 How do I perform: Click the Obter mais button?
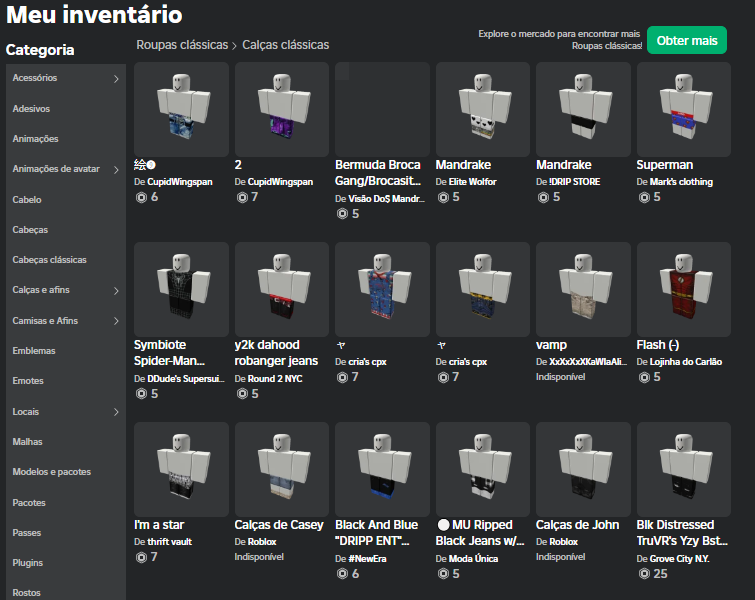pos(687,40)
